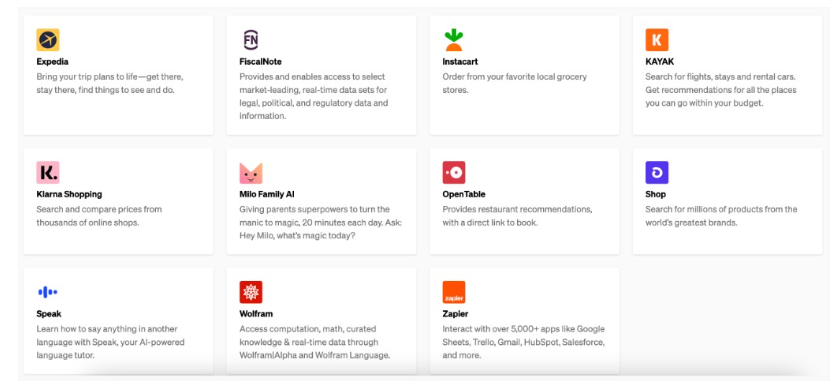Click the Instacart carrot icon

click(x=454, y=40)
